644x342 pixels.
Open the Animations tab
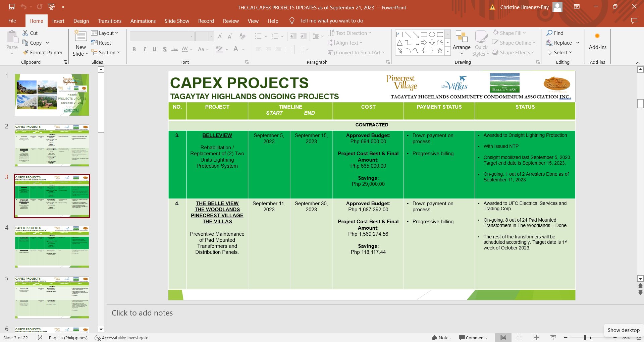pos(143,21)
